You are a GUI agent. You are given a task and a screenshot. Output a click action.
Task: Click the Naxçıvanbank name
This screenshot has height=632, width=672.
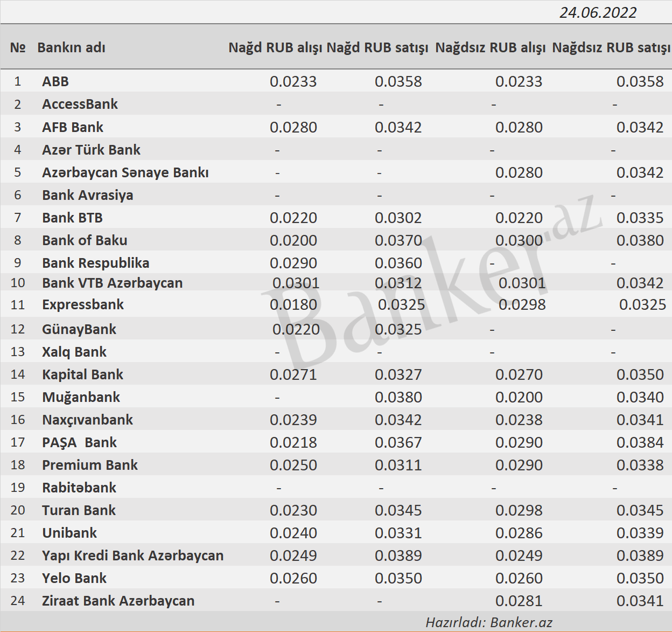88,420
